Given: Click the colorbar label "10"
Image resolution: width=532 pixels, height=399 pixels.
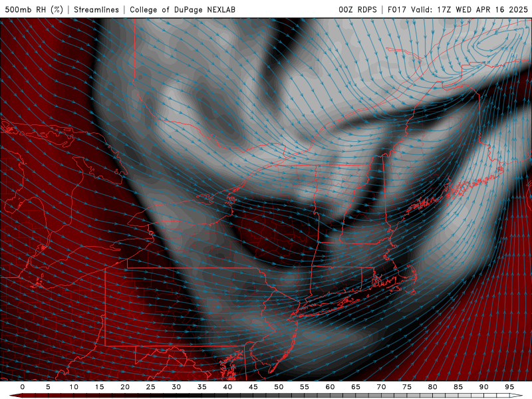Looking at the screenshot, I should coord(74,387).
